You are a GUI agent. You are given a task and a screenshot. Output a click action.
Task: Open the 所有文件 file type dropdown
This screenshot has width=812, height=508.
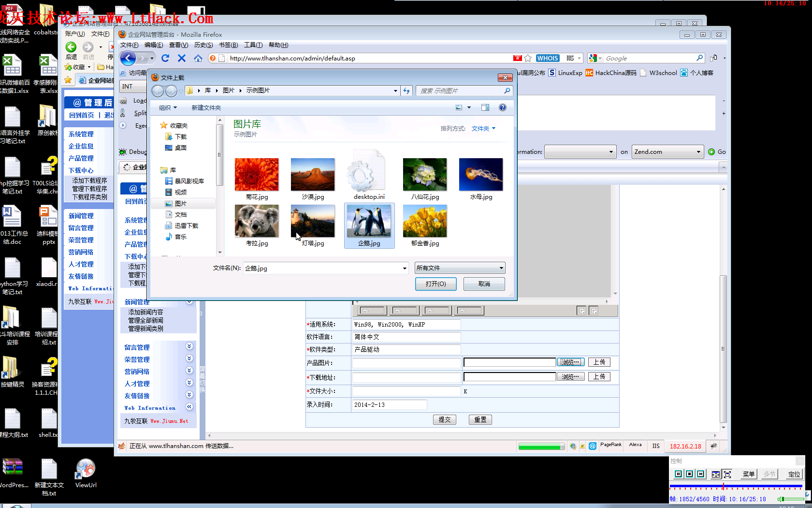pyautogui.click(x=460, y=268)
